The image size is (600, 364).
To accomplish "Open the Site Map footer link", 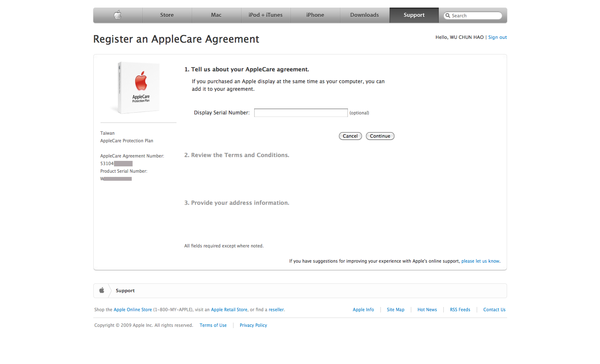I will click(395, 310).
